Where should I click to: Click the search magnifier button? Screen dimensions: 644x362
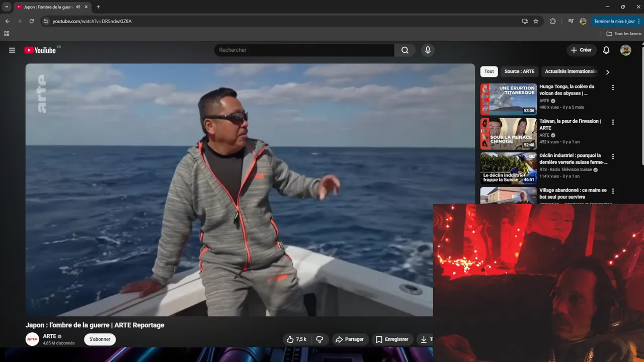point(405,50)
